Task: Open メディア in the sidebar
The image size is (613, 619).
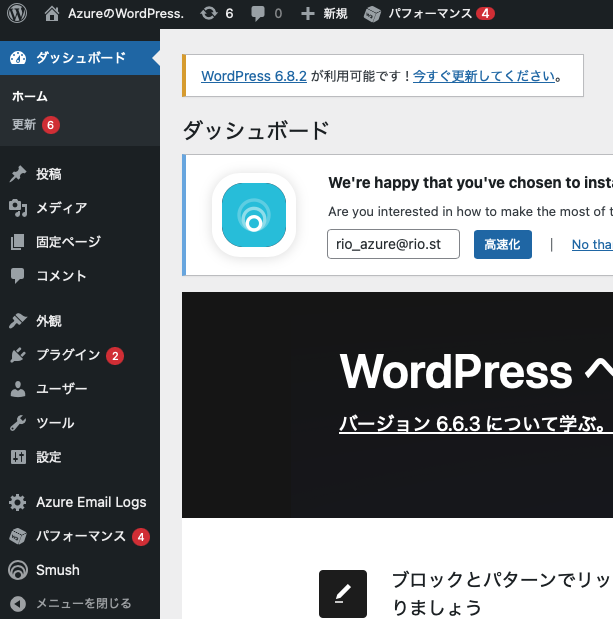Action: click(x=62, y=208)
